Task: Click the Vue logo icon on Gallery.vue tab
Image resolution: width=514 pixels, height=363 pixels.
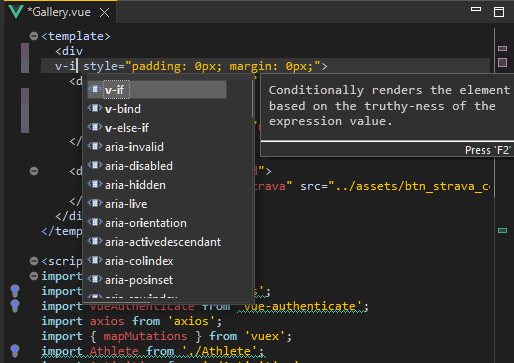Action: click(x=16, y=12)
